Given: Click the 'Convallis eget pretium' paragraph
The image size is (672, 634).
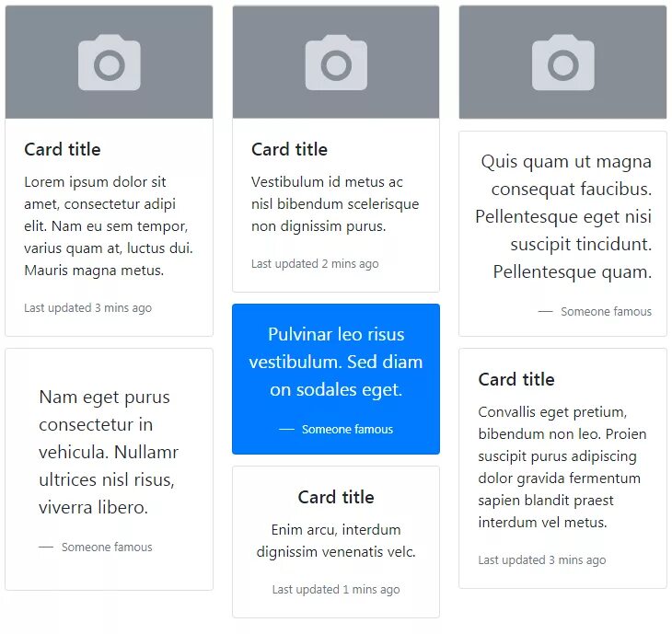Looking at the screenshot, I should pyautogui.click(x=562, y=467).
